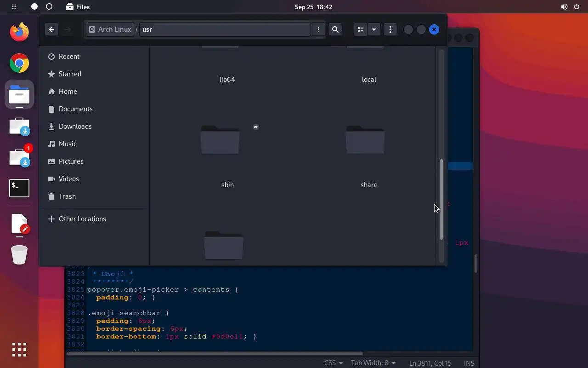
Task: Open the Activities grid in top bar
Action: click(14, 7)
